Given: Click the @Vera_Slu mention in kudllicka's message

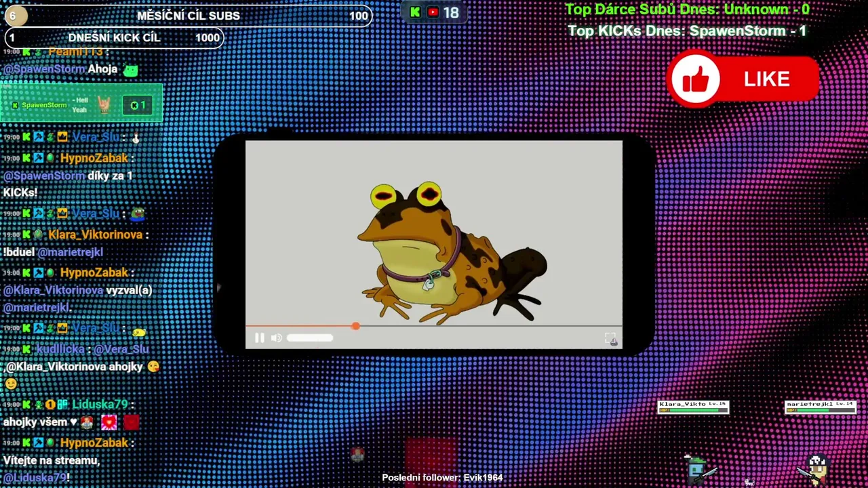Looking at the screenshot, I should 121,349.
